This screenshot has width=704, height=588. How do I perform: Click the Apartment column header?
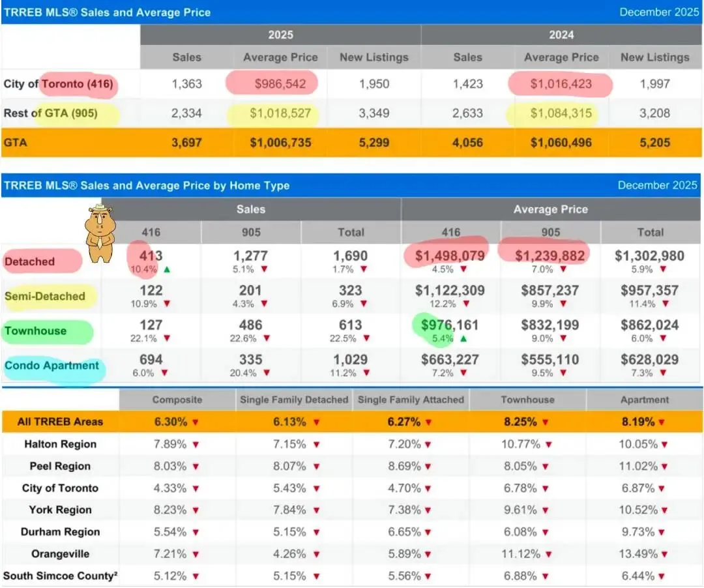click(x=645, y=400)
